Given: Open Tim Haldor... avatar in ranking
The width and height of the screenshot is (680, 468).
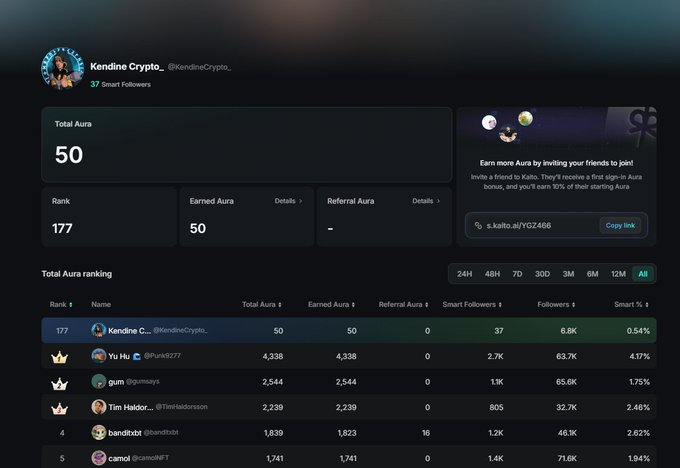Looking at the screenshot, I should coord(99,407).
